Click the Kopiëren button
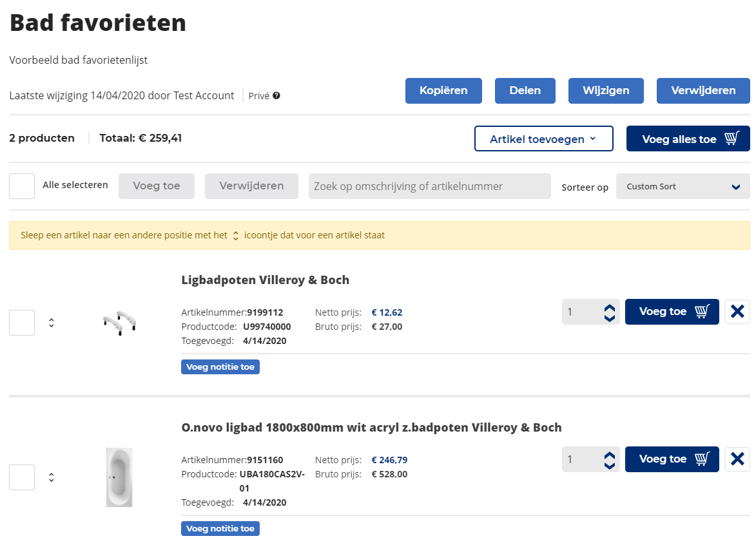 [443, 91]
